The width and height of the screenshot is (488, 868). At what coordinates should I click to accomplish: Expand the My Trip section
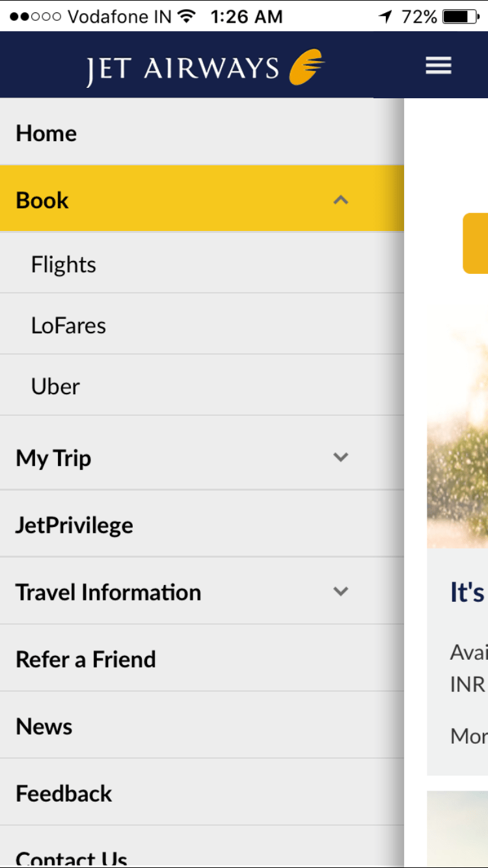(340, 457)
